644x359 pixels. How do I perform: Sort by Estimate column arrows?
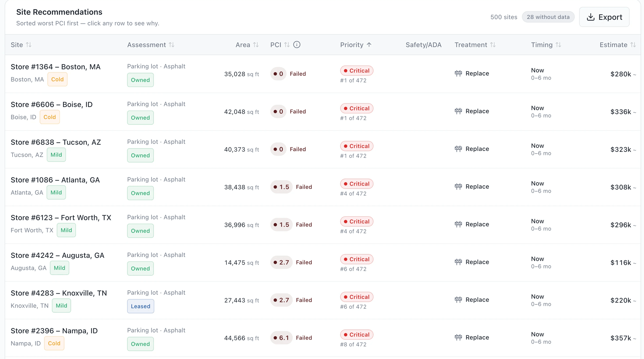pyautogui.click(x=633, y=45)
